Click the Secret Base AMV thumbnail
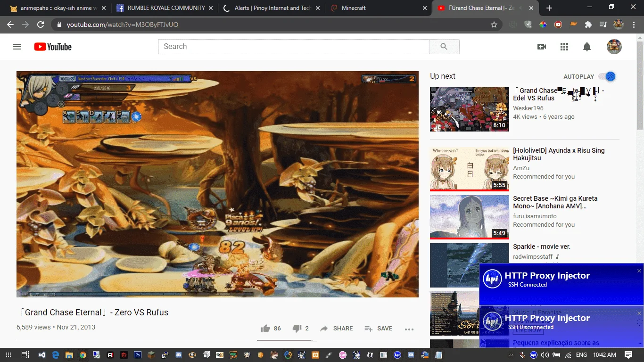The height and width of the screenshot is (362, 644). [470, 217]
